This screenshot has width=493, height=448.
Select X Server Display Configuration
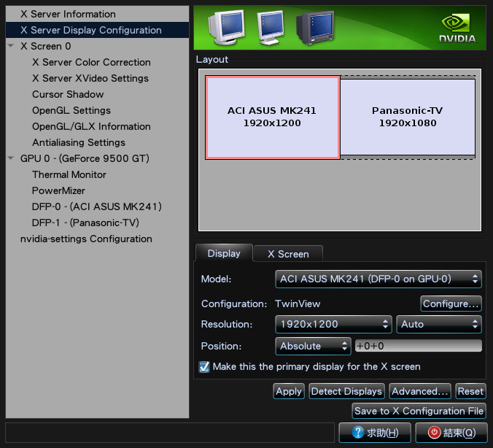point(97,30)
